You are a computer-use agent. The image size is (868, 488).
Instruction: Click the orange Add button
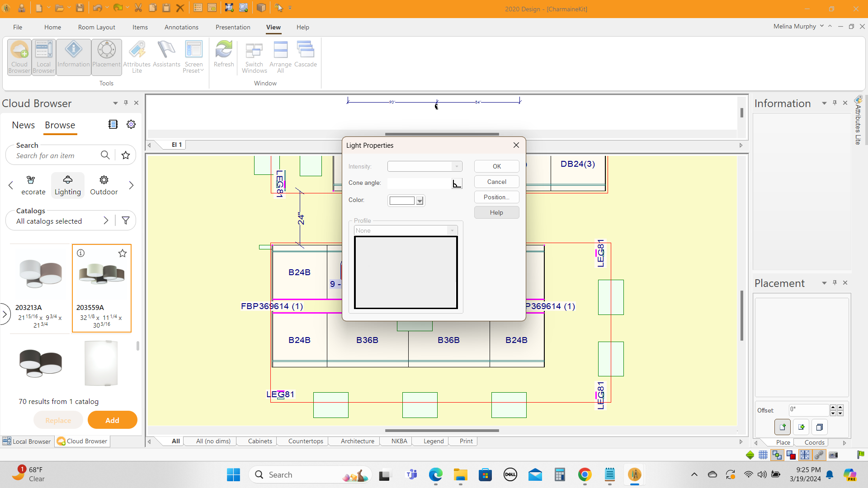(113, 420)
